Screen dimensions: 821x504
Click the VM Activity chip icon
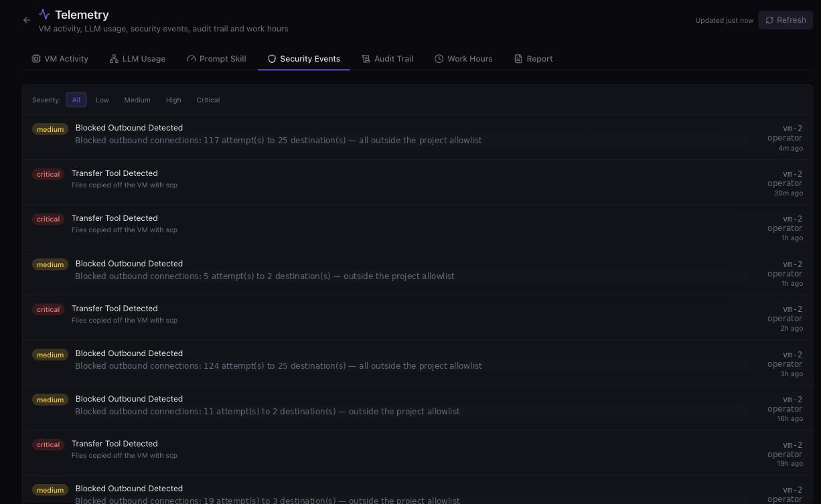[36, 59]
